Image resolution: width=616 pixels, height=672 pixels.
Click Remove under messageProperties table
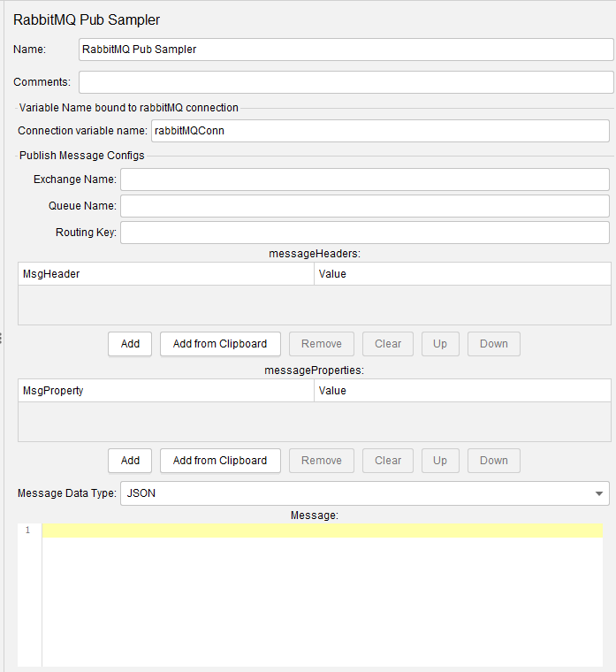(322, 461)
